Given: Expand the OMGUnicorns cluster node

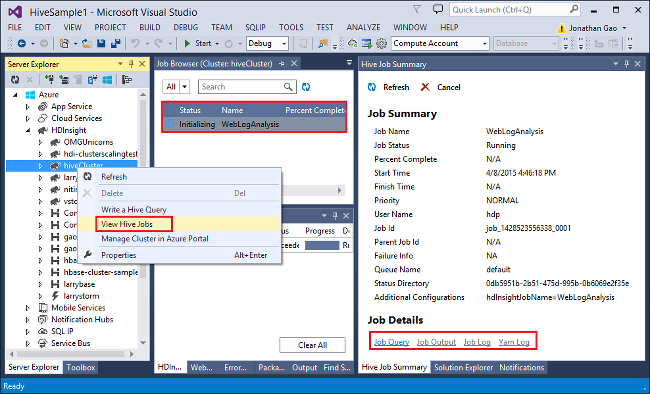Looking at the screenshot, I should [40, 142].
